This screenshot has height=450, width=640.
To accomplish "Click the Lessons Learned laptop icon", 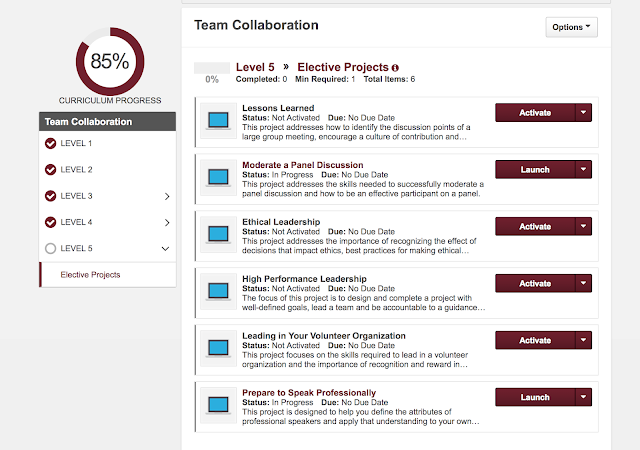I will (x=219, y=121).
